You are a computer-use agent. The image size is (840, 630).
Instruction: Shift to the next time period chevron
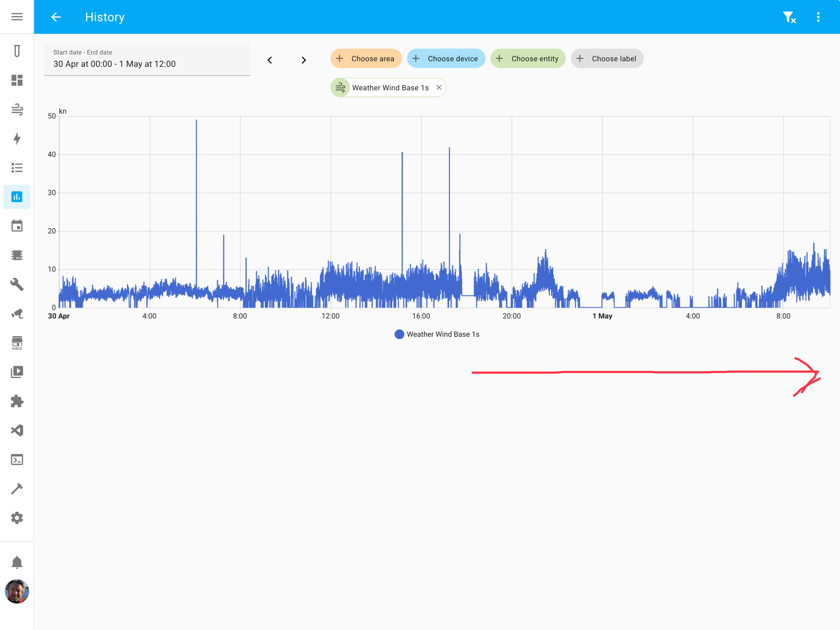click(304, 60)
